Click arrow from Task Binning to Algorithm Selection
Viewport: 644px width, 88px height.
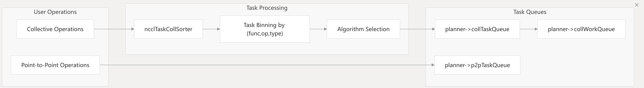318,29
